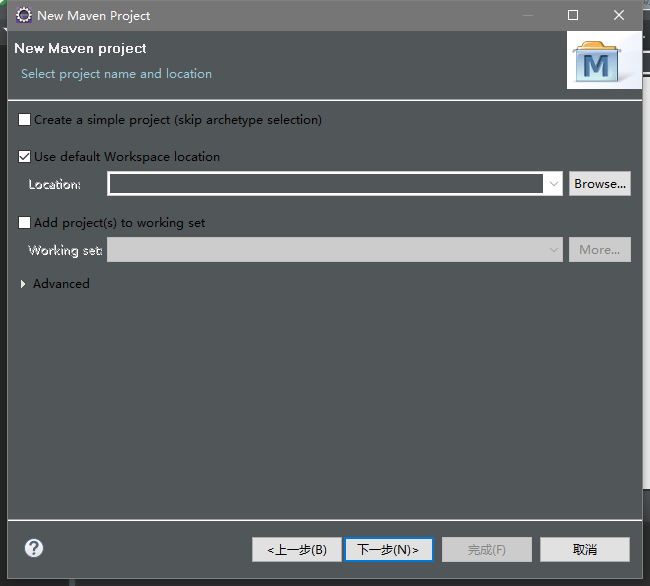
Task: Go back with the 上一步(B) button
Action: (297, 550)
